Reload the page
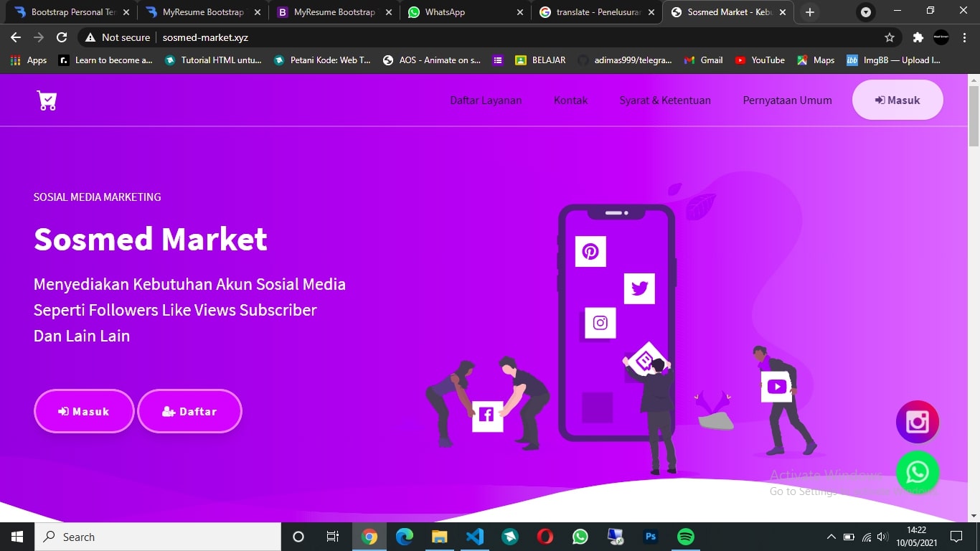 click(62, 37)
